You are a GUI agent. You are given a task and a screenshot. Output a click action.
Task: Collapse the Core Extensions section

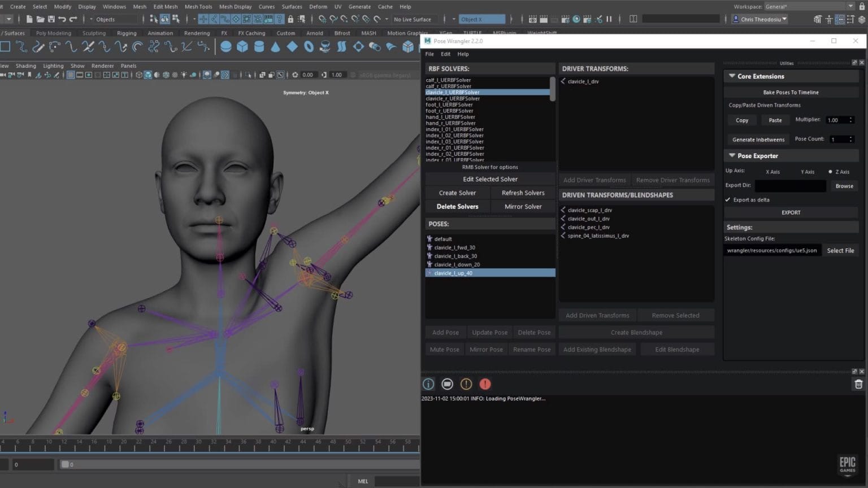pyautogui.click(x=732, y=76)
